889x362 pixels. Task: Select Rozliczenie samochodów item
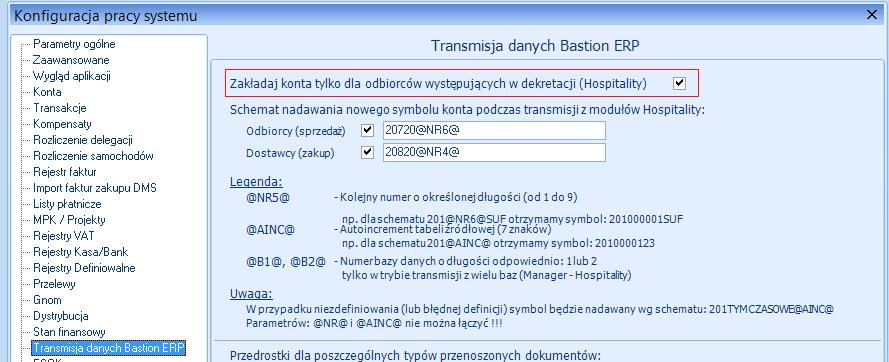coord(93,156)
